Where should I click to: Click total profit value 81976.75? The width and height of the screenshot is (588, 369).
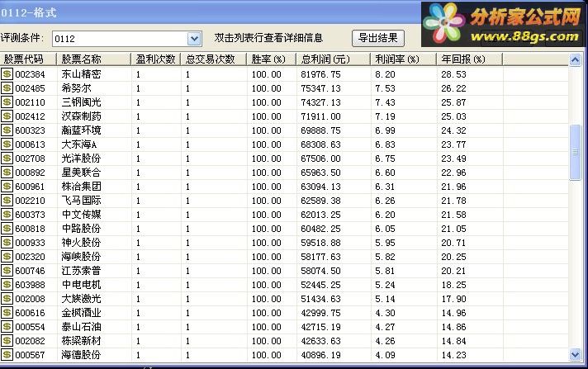point(320,74)
